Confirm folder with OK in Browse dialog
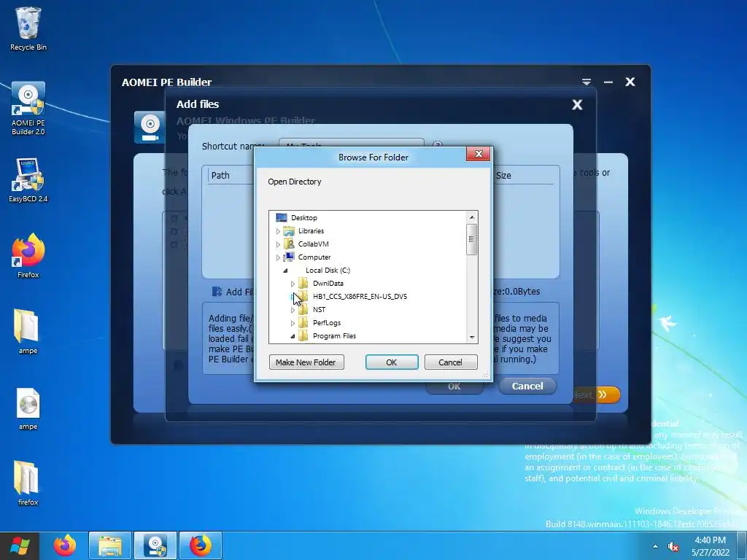Image resolution: width=747 pixels, height=560 pixels. (392, 362)
